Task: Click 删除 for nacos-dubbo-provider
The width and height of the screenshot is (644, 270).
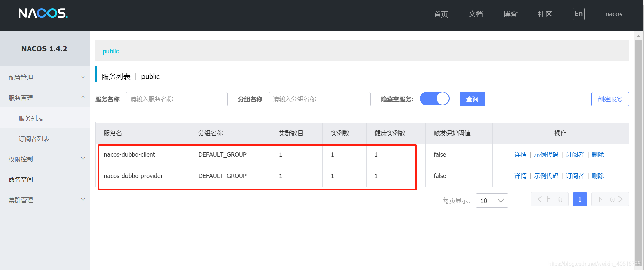Action: [598, 176]
